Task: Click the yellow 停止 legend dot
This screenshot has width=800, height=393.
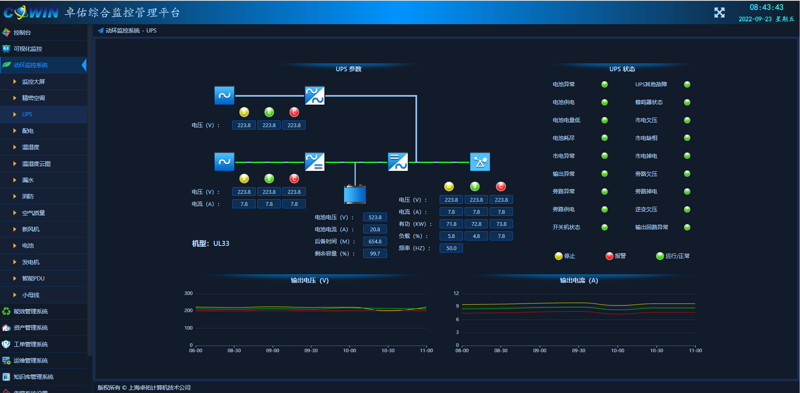Action: click(x=559, y=256)
